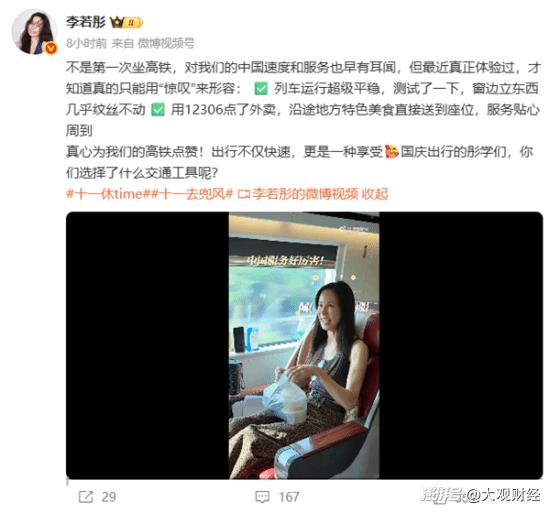The height and width of the screenshot is (513, 550).
Task: Click the repost count 29
Action: click(x=109, y=497)
